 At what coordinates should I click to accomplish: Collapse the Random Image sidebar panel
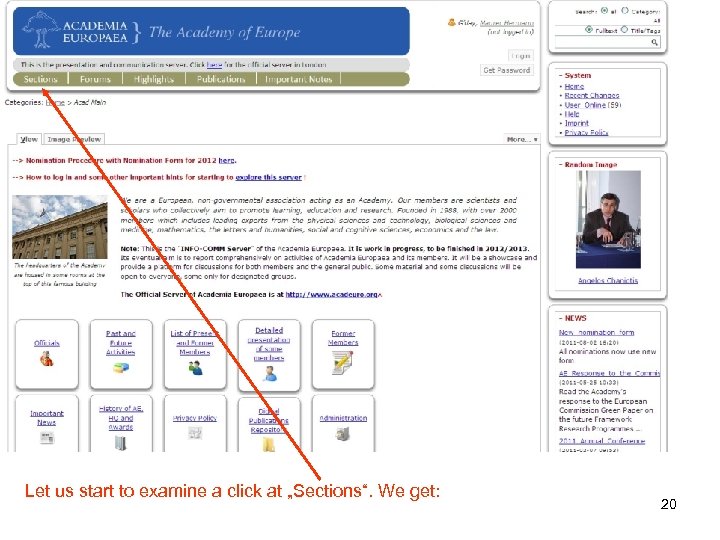click(561, 164)
